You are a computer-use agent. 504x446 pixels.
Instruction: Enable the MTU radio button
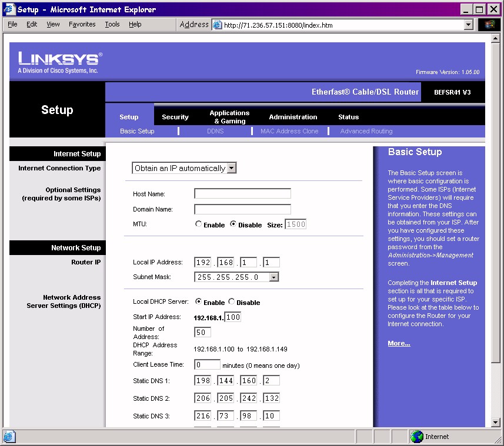[x=199, y=224]
